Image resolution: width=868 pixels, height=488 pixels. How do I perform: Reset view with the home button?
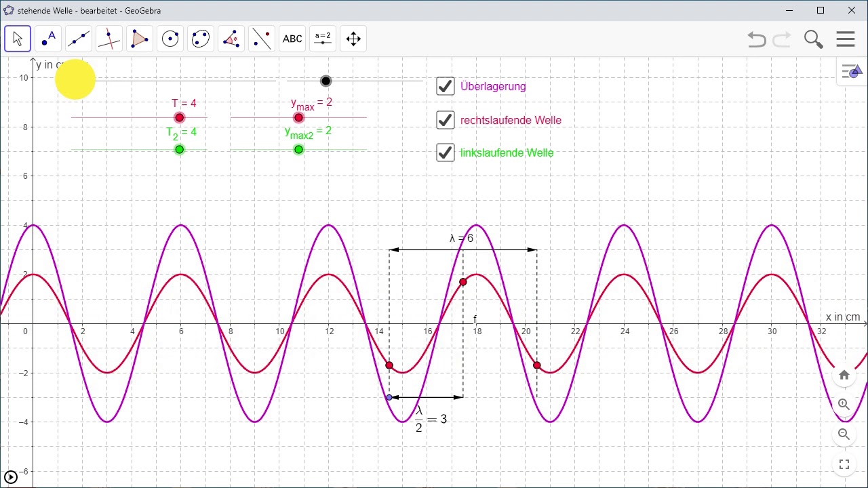click(x=844, y=375)
